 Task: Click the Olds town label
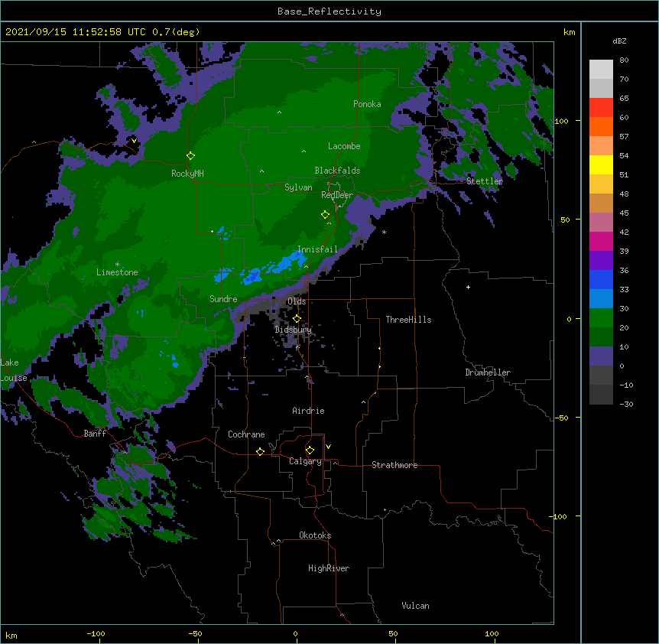[297, 301]
